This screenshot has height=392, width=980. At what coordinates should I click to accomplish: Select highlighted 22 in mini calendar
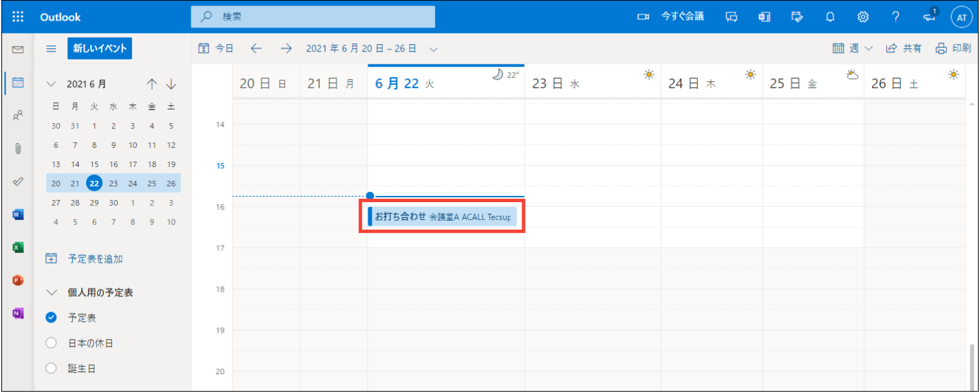click(94, 183)
